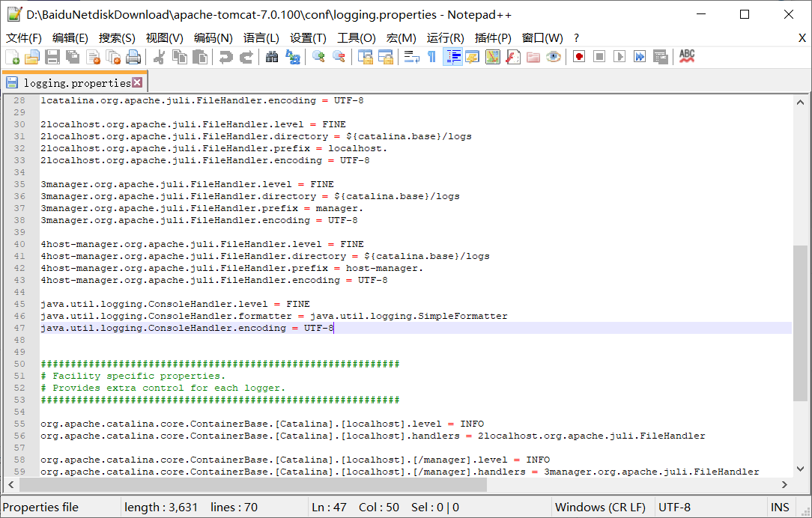Viewport: 812px width, 518px height.
Task: Redo edit with redo arrow
Action: [246, 57]
